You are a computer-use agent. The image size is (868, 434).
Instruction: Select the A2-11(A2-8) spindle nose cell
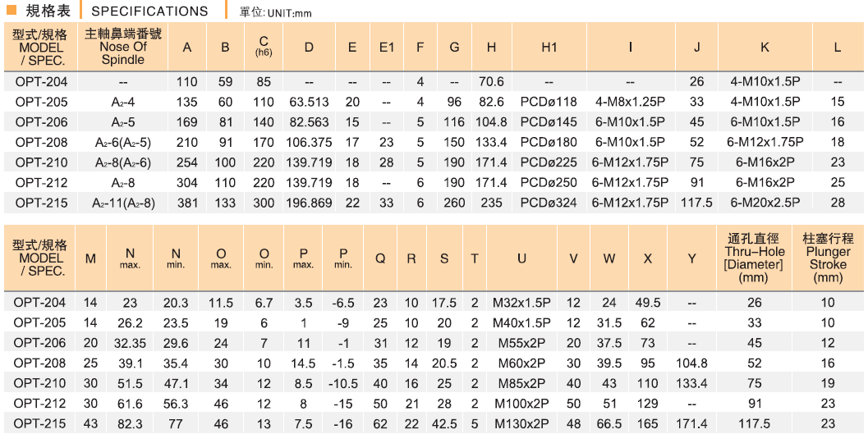(123, 203)
